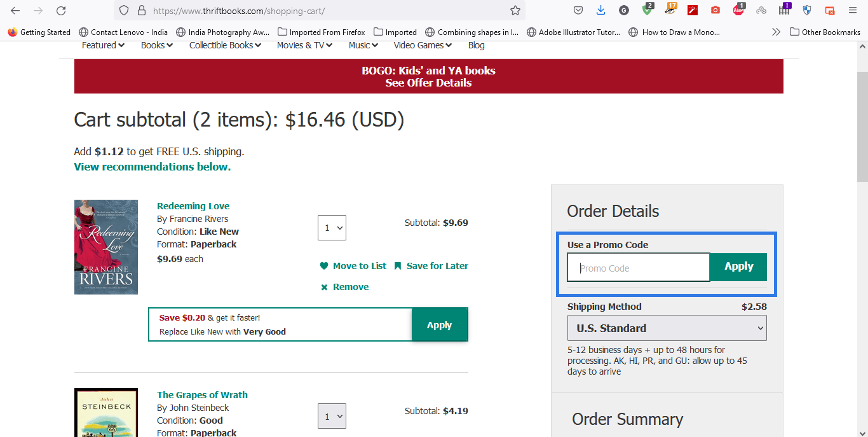The height and width of the screenshot is (437, 868).
Task: Move Redeeming Love to List
Action: point(353,266)
